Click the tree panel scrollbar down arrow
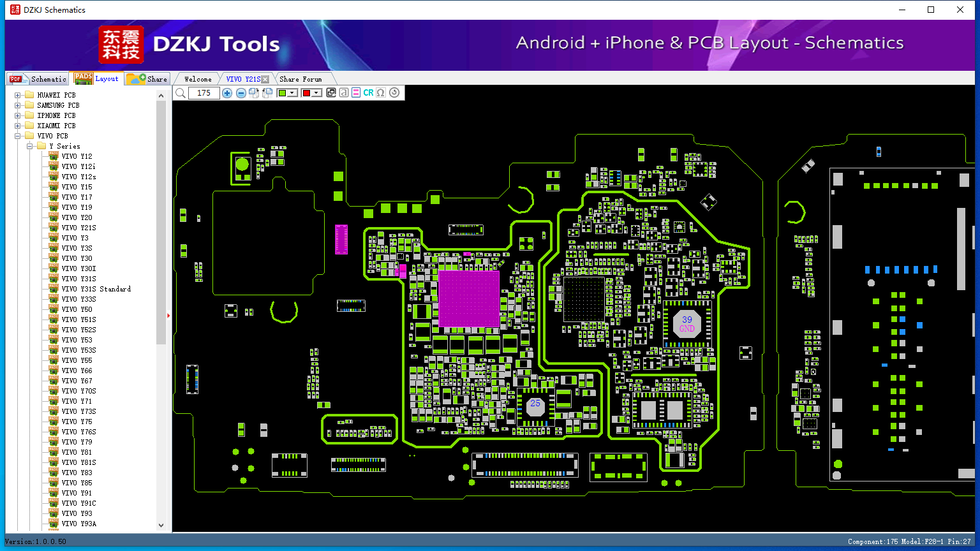This screenshot has height=551, width=980. click(x=161, y=525)
